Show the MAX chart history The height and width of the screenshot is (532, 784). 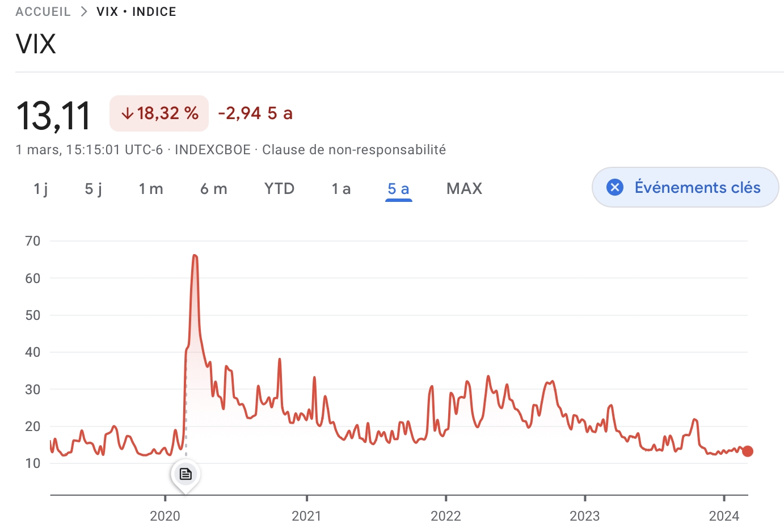464,189
